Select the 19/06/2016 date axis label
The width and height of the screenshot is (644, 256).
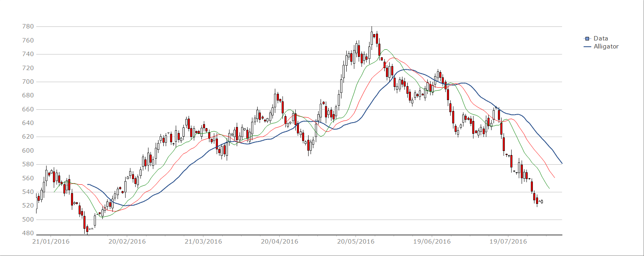[432, 241]
